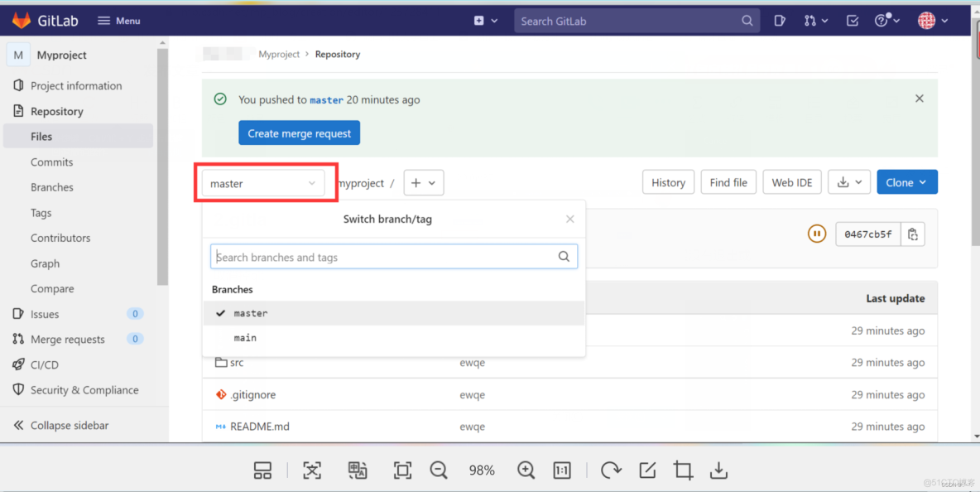Open Issues in the sidebar

pos(45,314)
